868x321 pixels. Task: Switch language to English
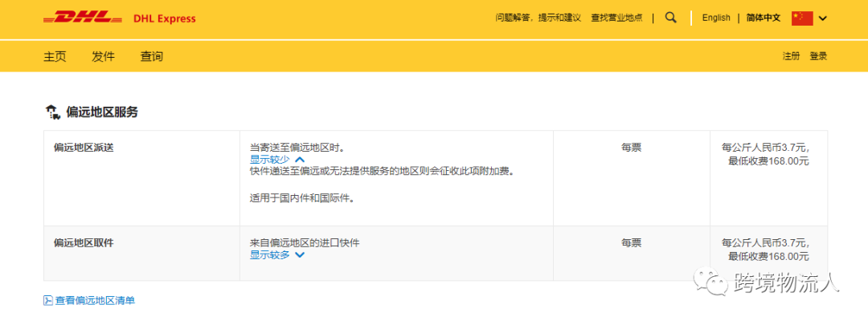click(x=716, y=18)
